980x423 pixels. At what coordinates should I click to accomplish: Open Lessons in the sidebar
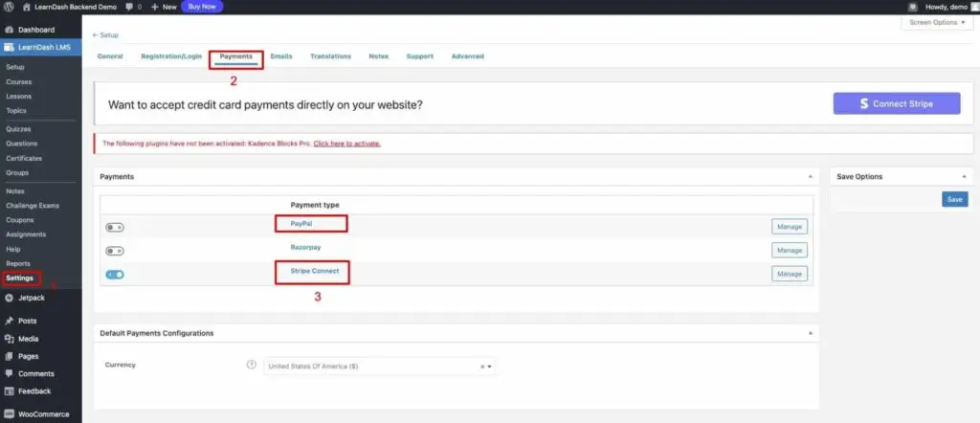coord(19,97)
